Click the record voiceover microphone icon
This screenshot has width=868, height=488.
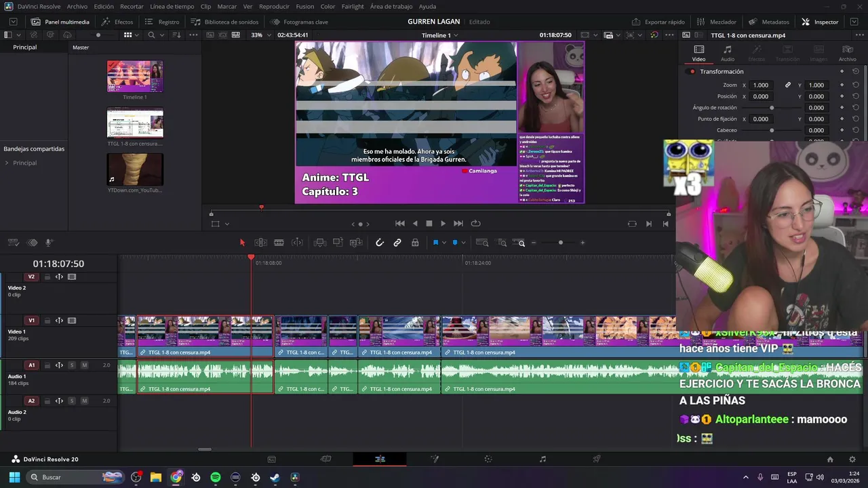click(x=50, y=243)
